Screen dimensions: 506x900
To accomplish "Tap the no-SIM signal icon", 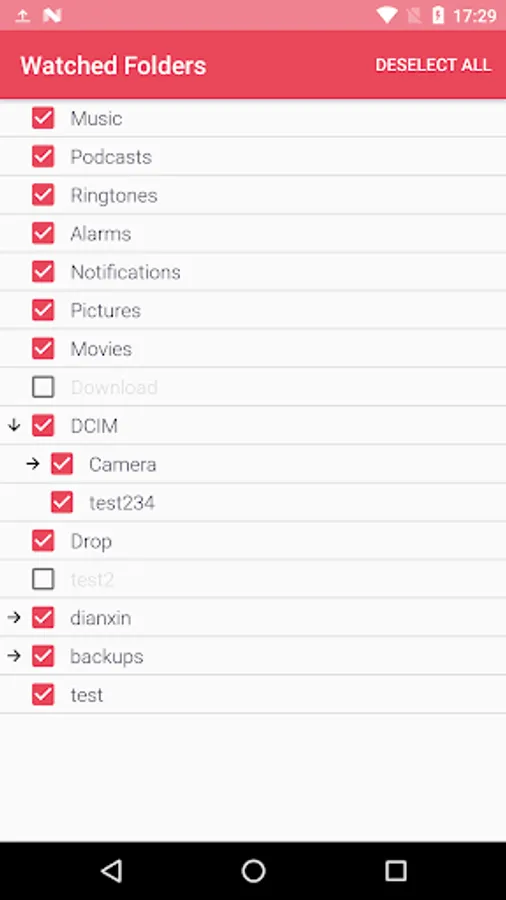I will (x=414, y=15).
